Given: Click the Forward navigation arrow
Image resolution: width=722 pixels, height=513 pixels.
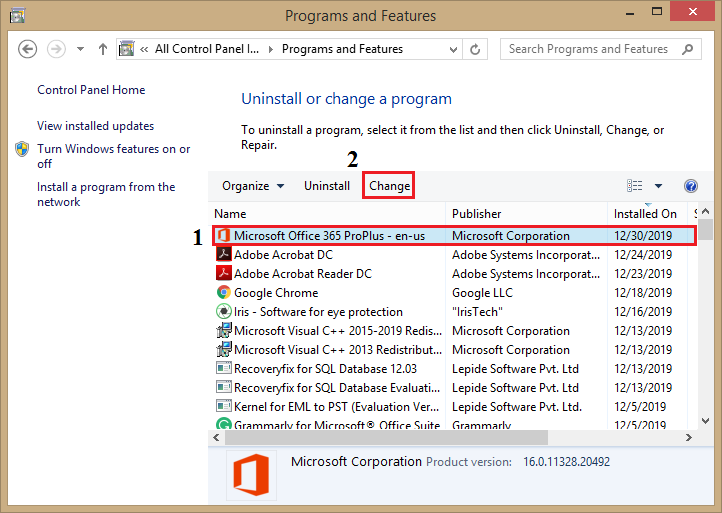Looking at the screenshot, I should coord(56,49).
